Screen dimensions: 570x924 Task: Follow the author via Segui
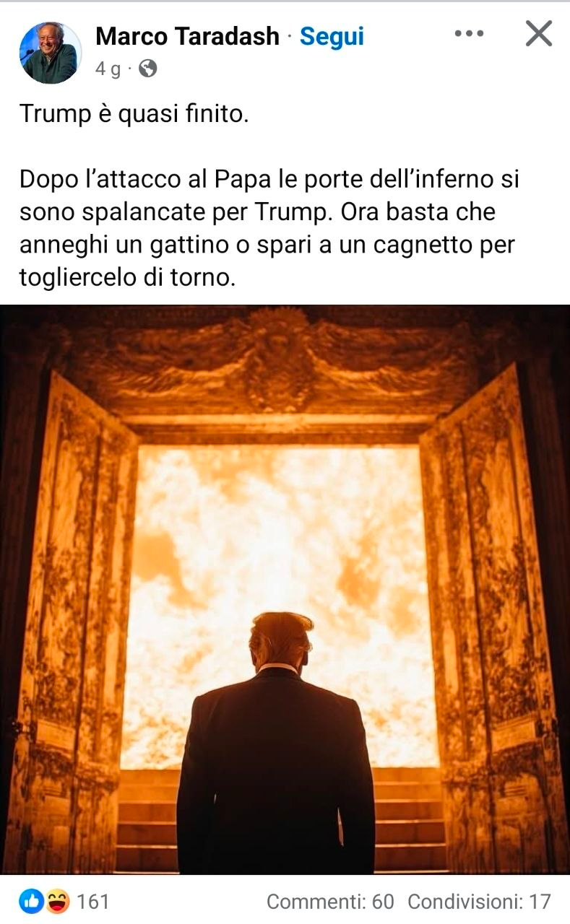[332, 36]
